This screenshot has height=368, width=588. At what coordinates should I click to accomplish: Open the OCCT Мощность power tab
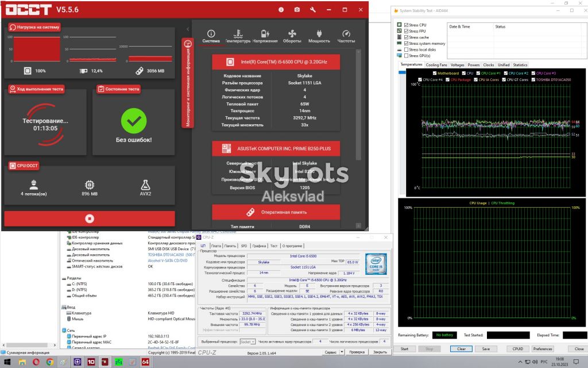click(x=319, y=36)
